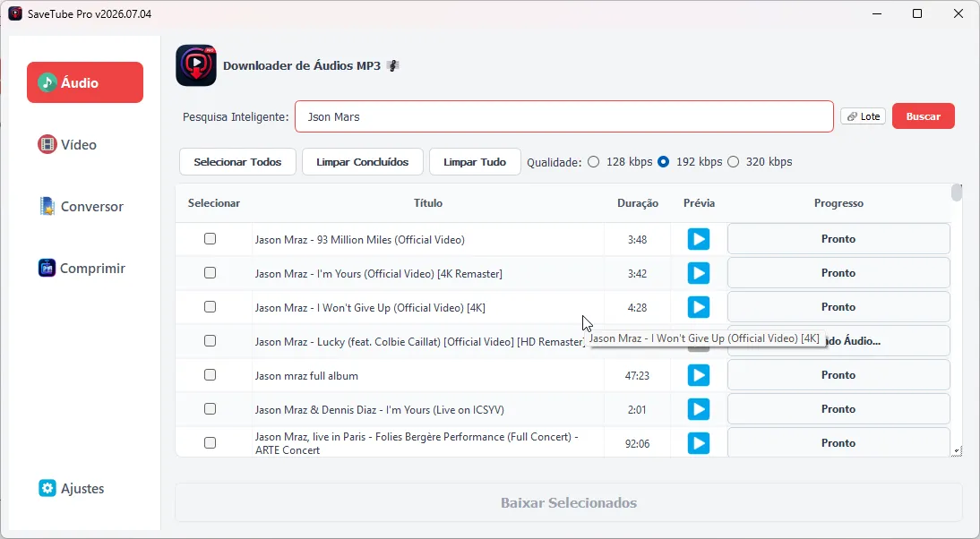Focus the Pesquisa Inteligente search field
This screenshot has height=539, width=980.
563,116
